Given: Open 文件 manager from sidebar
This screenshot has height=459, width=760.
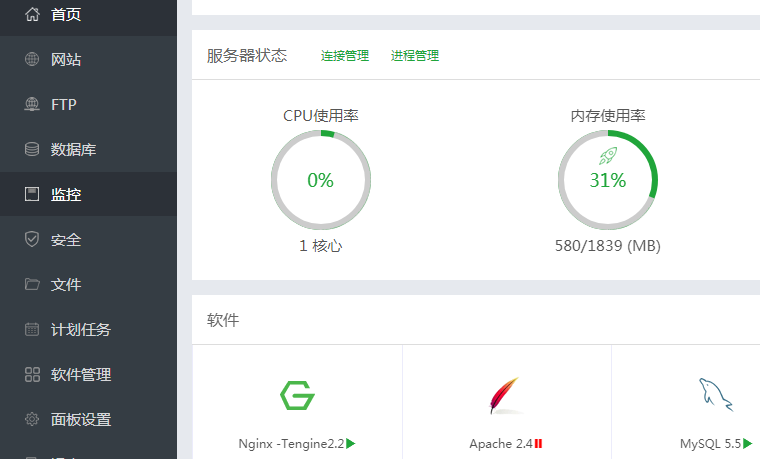Looking at the screenshot, I should (88, 284).
